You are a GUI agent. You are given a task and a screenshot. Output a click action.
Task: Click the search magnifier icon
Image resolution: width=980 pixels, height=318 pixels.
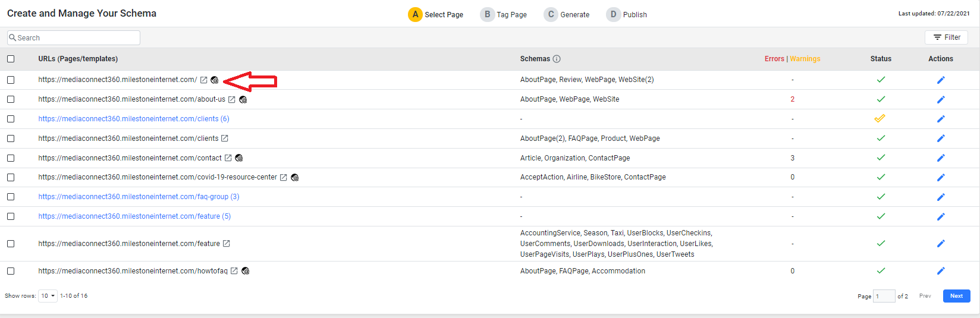point(12,37)
